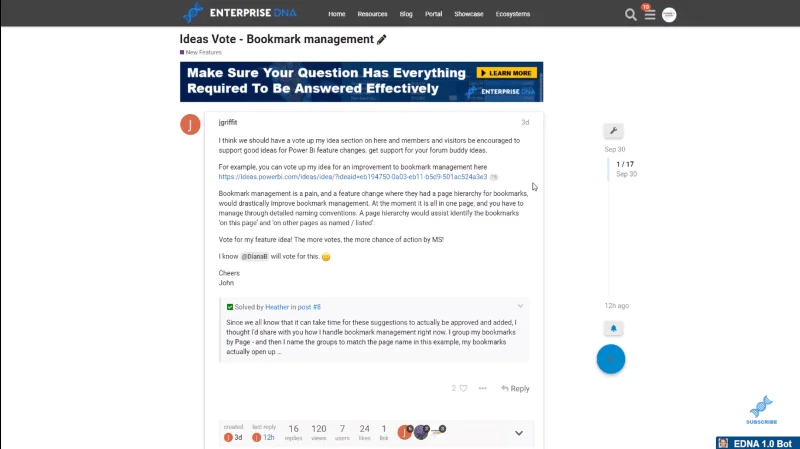The height and width of the screenshot is (449, 800).
Task: Expand the solved answer quote chevron
Action: pos(520,306)
